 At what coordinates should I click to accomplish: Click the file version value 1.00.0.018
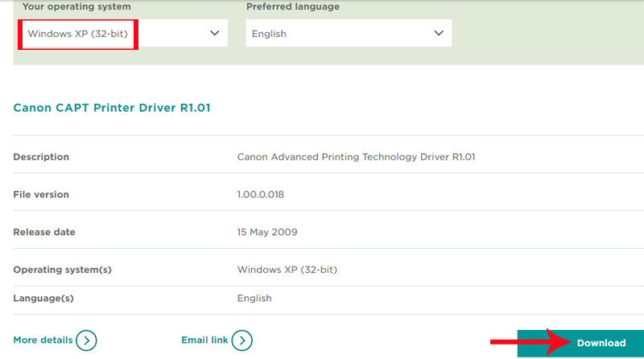[260, 195]
